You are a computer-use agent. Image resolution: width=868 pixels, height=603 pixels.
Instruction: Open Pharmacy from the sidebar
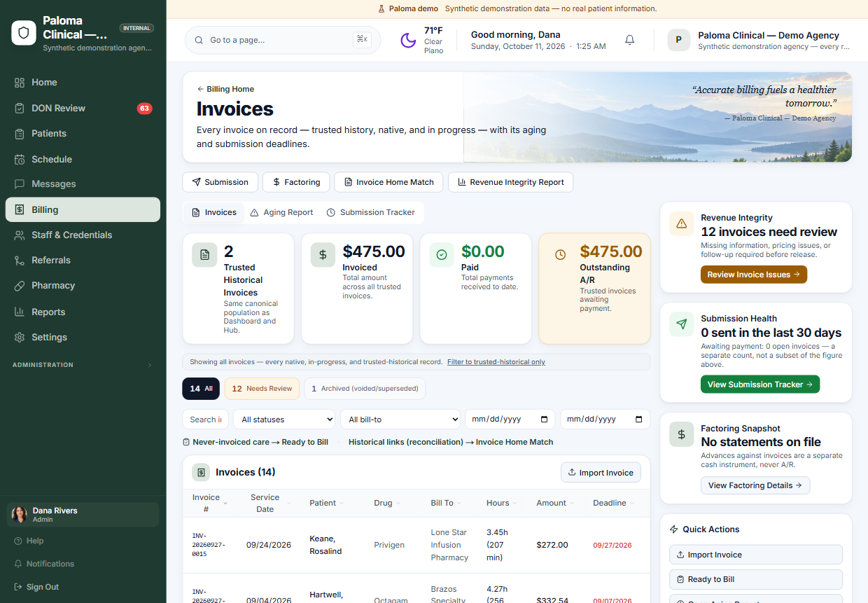click(83, 286)
